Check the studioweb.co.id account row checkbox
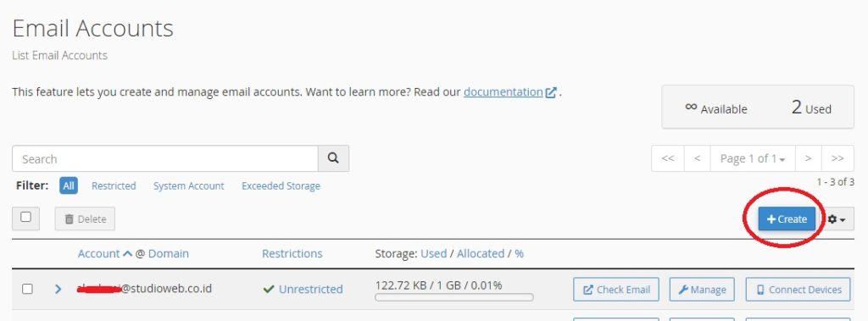Viewport: 868px width, 321px height. click(x=27, y=289)
